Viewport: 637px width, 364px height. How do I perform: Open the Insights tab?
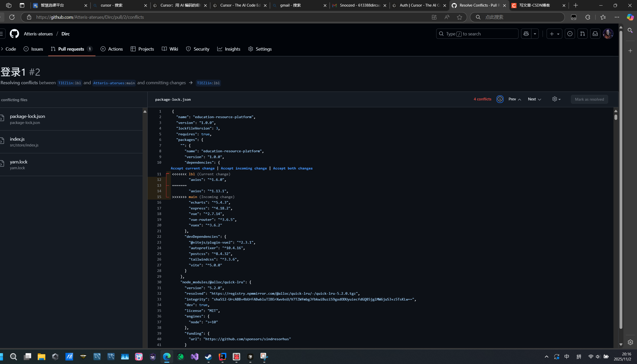pos(229,49)
